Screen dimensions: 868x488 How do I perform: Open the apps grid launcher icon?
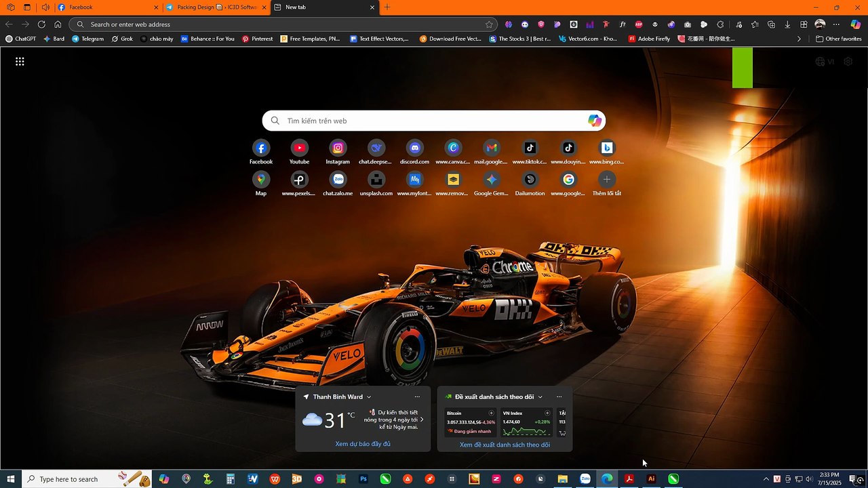(x=20, y=62)
